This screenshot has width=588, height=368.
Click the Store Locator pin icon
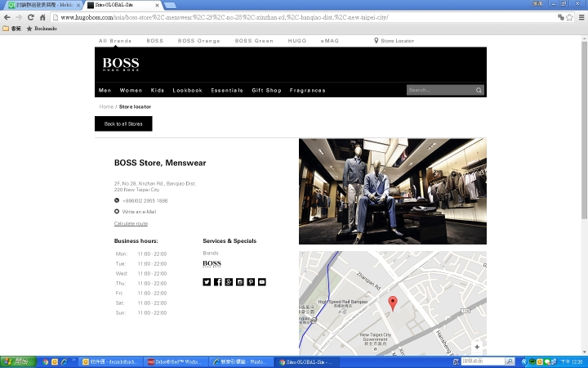[x=376, y=41]
